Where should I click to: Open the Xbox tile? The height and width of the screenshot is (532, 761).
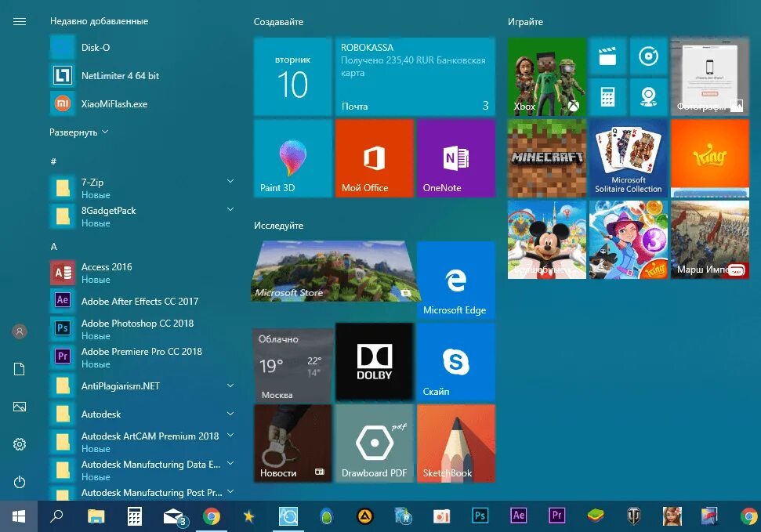click(x=547, y=77)
